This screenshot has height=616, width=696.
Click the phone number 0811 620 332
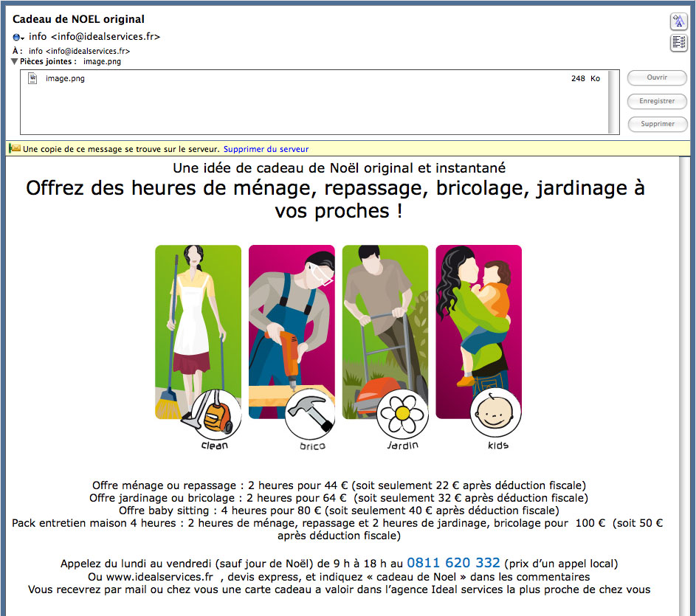453,563
